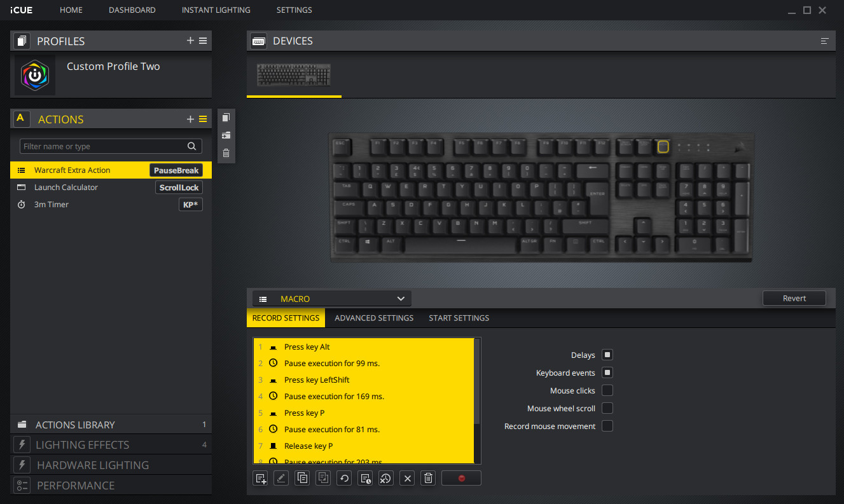Enable the Mouse clicks checkbox
The image size is (844, 504).
click(607, 390)
